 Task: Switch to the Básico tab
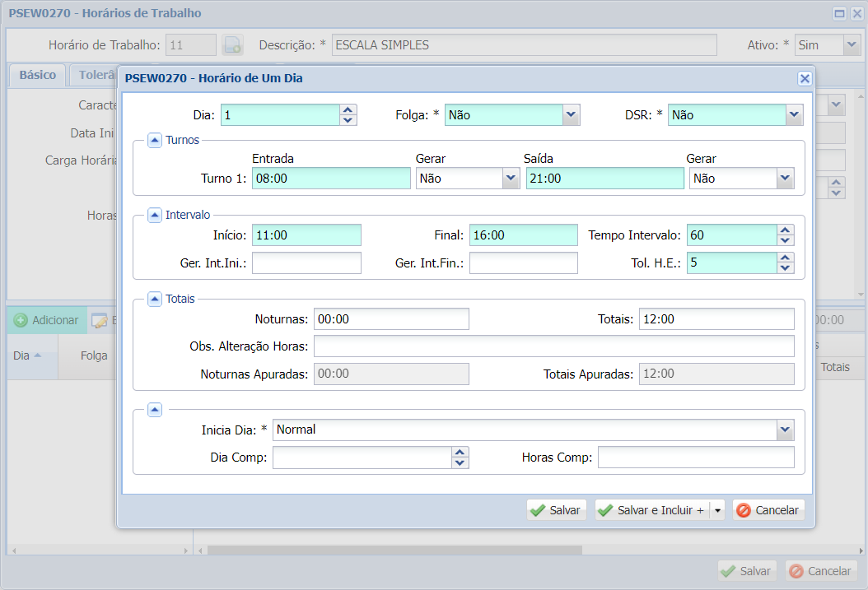[x=37, y=75]
